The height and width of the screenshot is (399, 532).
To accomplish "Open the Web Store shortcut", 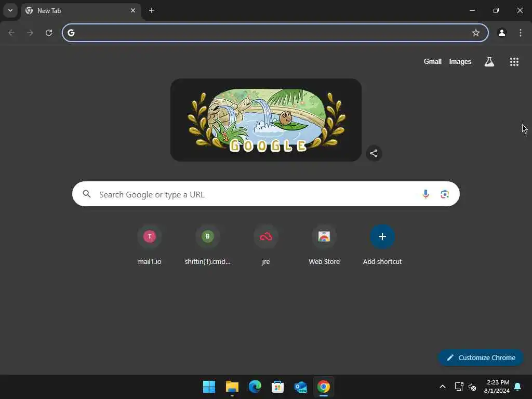I will coord(324,245).
